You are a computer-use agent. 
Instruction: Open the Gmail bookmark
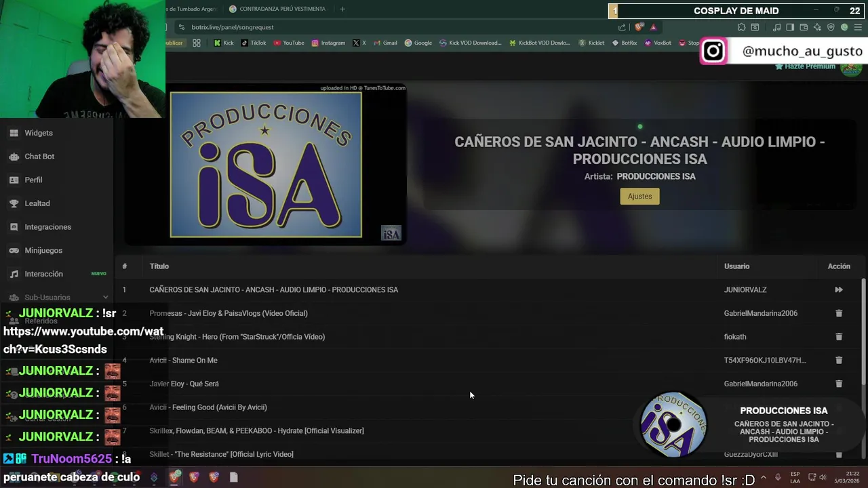tap(385, 43)
